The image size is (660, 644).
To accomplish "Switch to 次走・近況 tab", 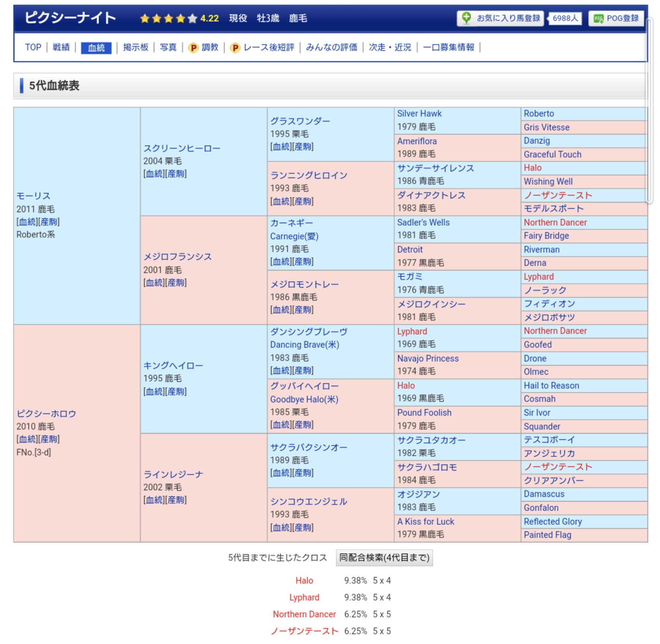I will (x=390, y=47).
